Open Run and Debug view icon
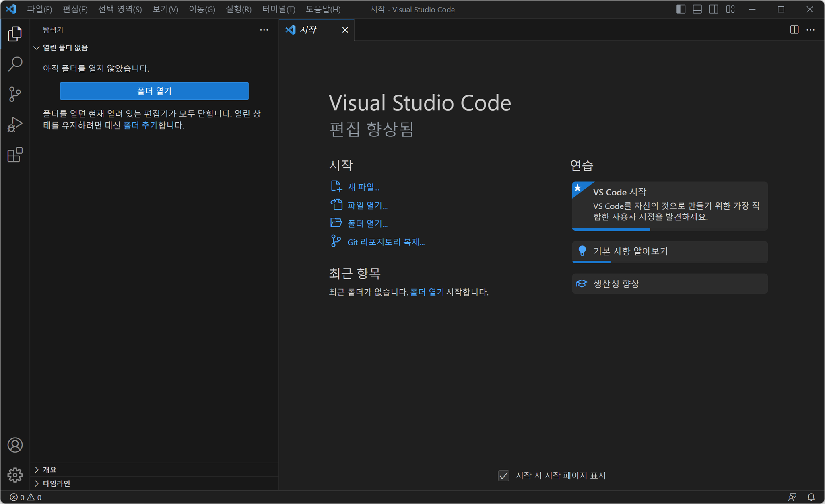 pyautogui.click(x=15, y=124)
